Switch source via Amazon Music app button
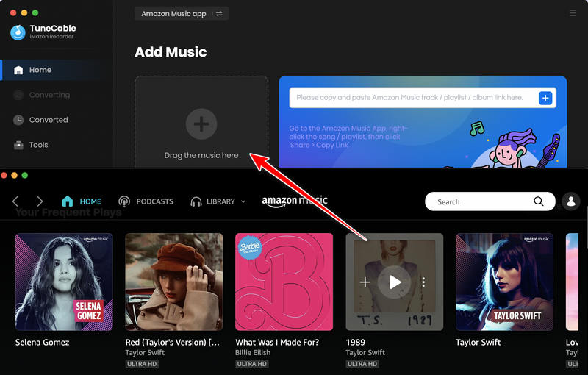 pos(182,14)
